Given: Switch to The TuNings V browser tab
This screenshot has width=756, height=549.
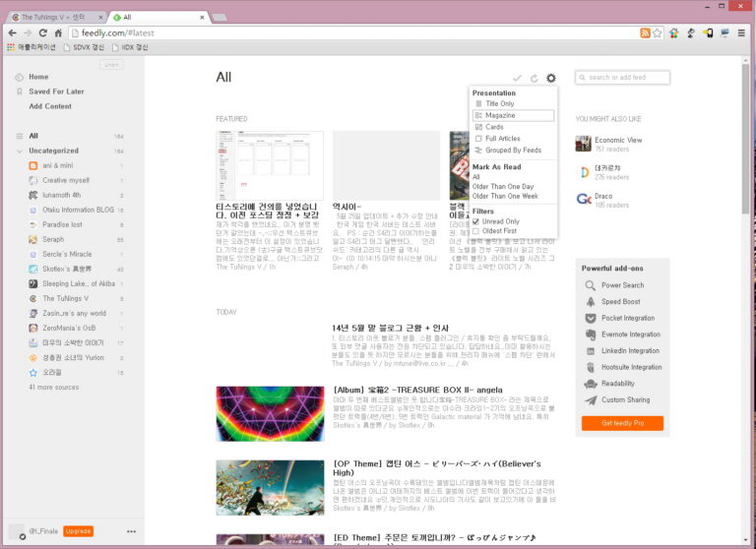Looking at the screenshot, I should click(x=56, y=17).
